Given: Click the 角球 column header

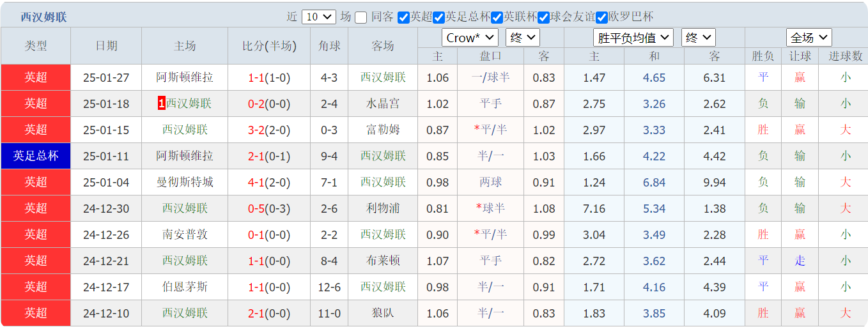Looking at the screenshot, I should click(x=329, y=46).
